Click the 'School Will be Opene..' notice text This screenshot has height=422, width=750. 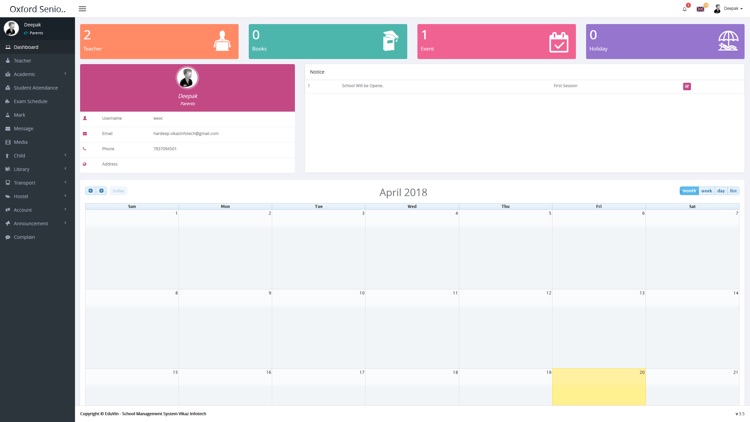pos(363,86)
